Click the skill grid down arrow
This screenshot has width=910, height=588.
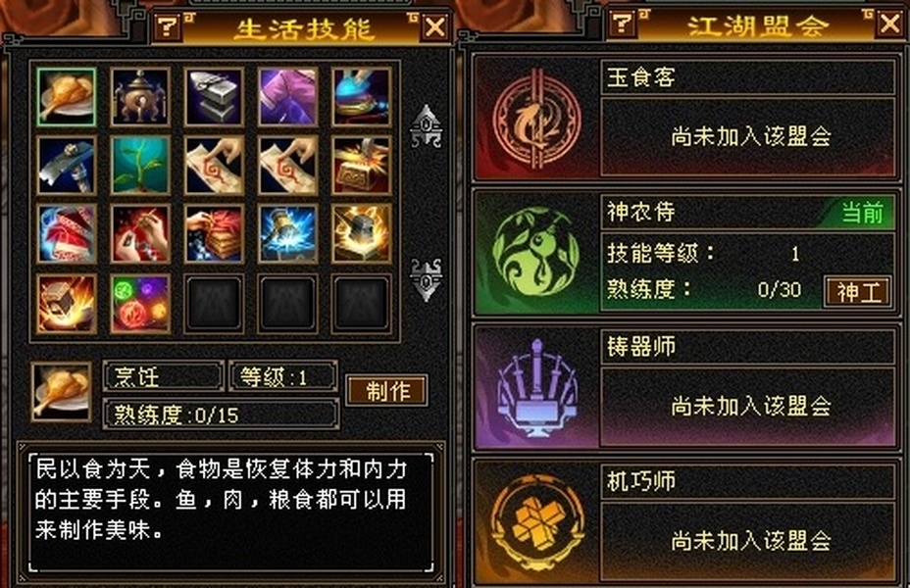click(x=426, y=279)
